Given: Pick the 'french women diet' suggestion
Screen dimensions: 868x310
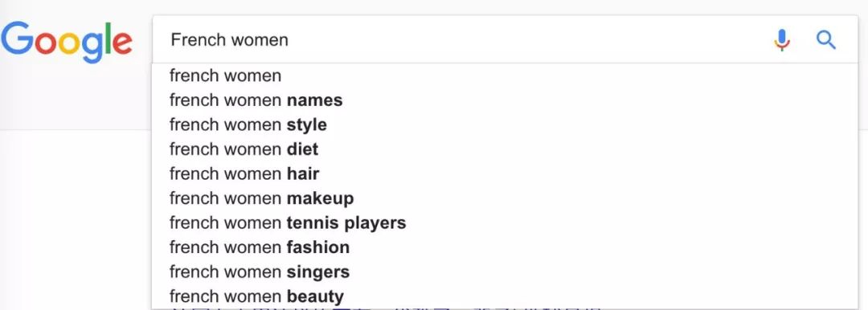Looking at the screenshot, I should tap(505, 149).
